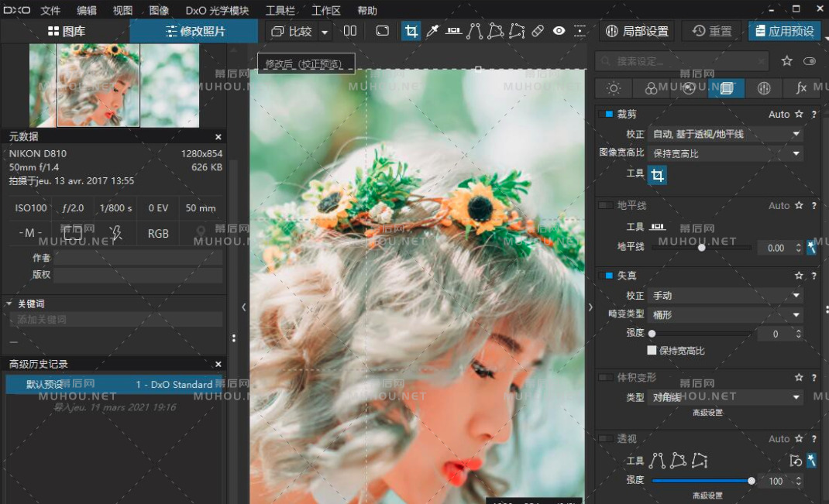Choose the rectangle perspective tool in the toolbar

pyautogui.click(x=495, y=31)
